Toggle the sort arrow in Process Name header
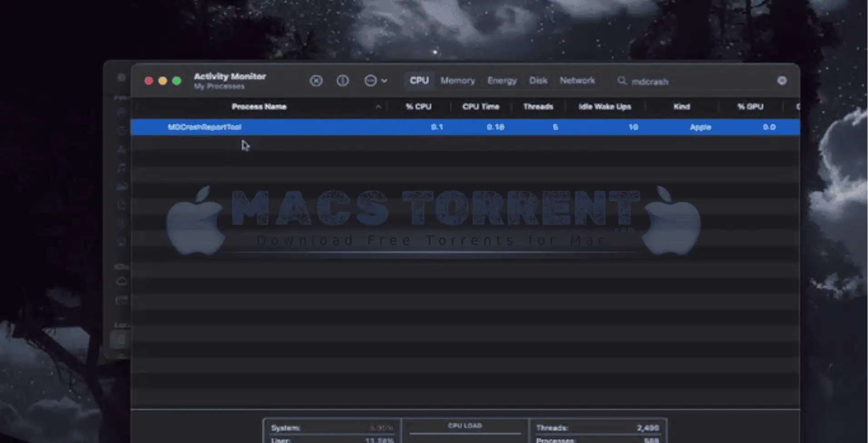The height and width of the screenshot is (443, 868). click(x=378, y=107)
